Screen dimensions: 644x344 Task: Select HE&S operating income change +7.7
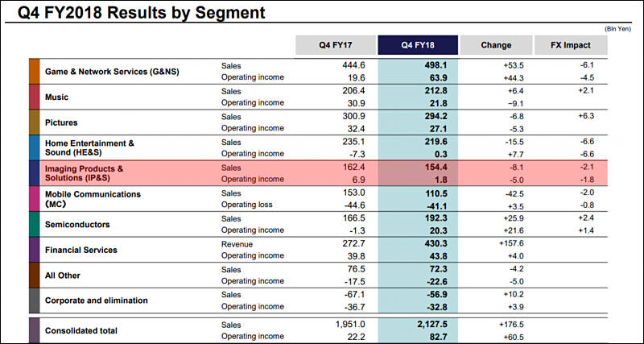(x=516, y=154)
